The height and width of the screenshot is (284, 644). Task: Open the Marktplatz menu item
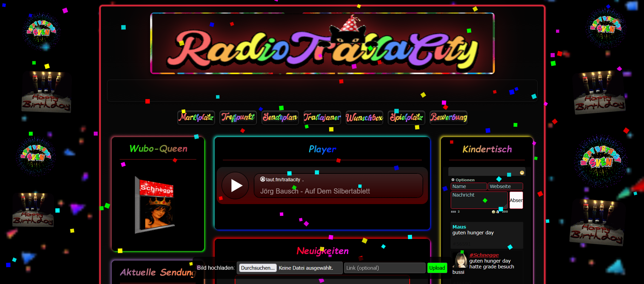196,118
